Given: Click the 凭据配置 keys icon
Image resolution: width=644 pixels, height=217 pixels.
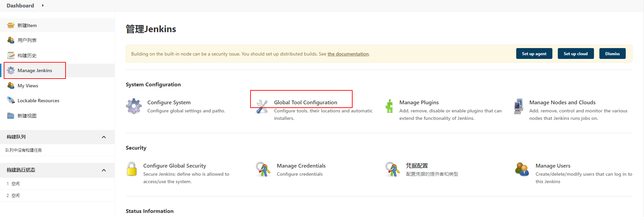Looking at the screenshot, I should click(x=392, y=169).
